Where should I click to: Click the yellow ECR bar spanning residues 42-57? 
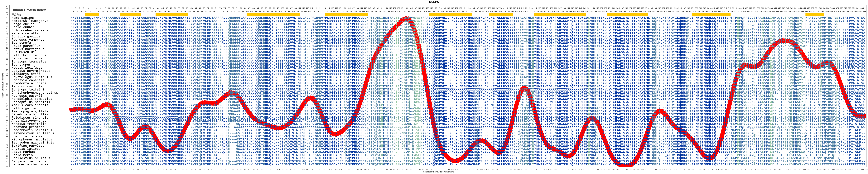172,14
